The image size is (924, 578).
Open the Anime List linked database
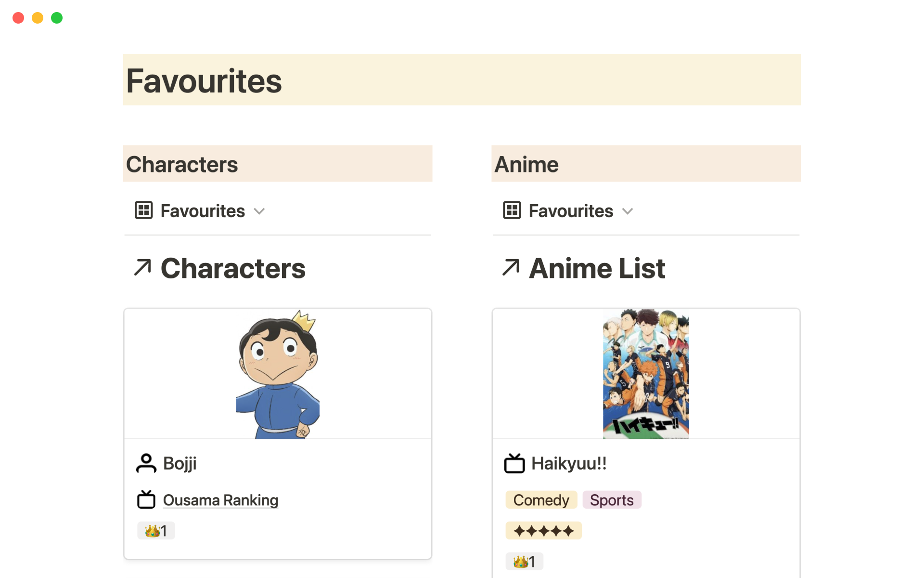coord(597,268)
